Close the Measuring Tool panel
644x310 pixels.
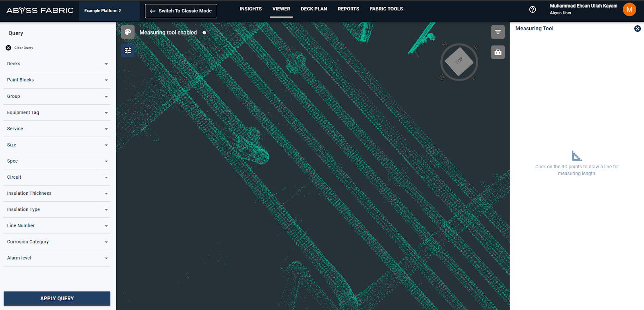pos(638,29)
